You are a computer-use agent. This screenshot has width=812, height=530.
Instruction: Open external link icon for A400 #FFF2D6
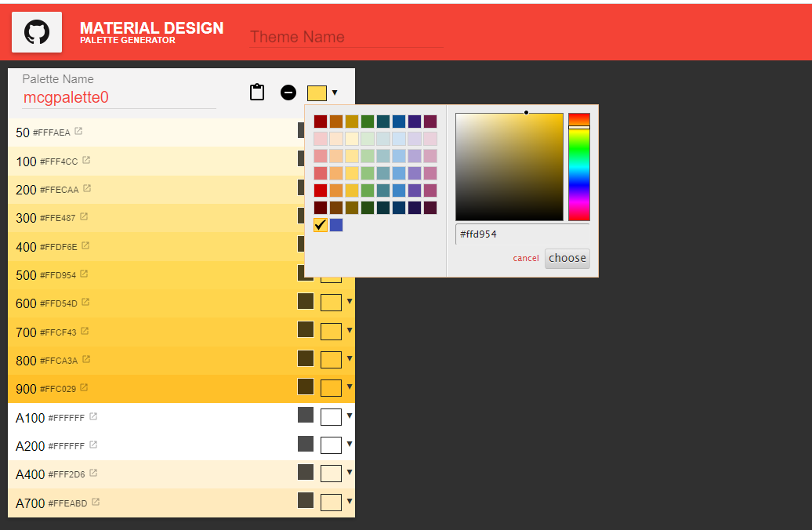tap(93, 473)
